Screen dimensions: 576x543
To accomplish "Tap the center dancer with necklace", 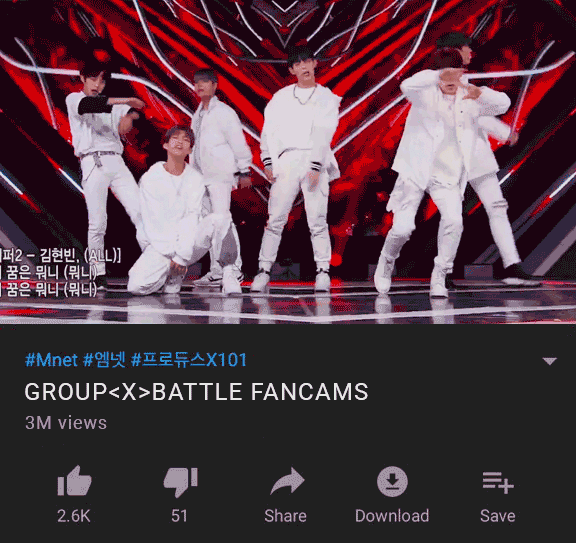I will click(299, 169).
